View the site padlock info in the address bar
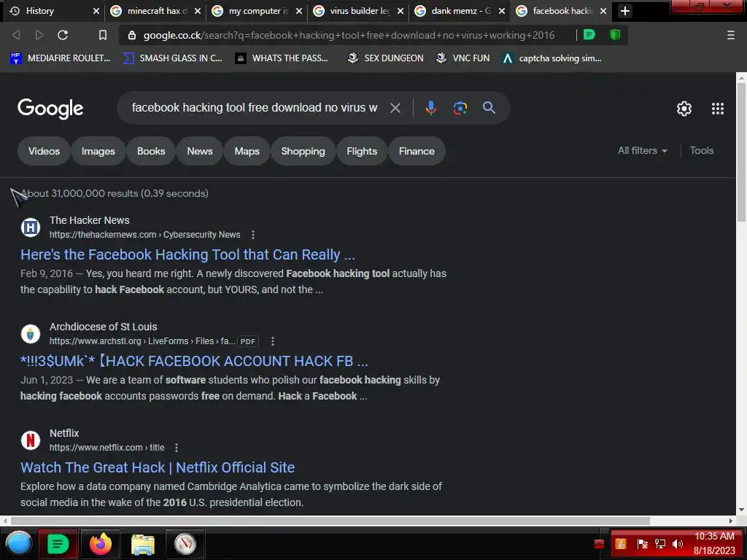 pos(133,35)
